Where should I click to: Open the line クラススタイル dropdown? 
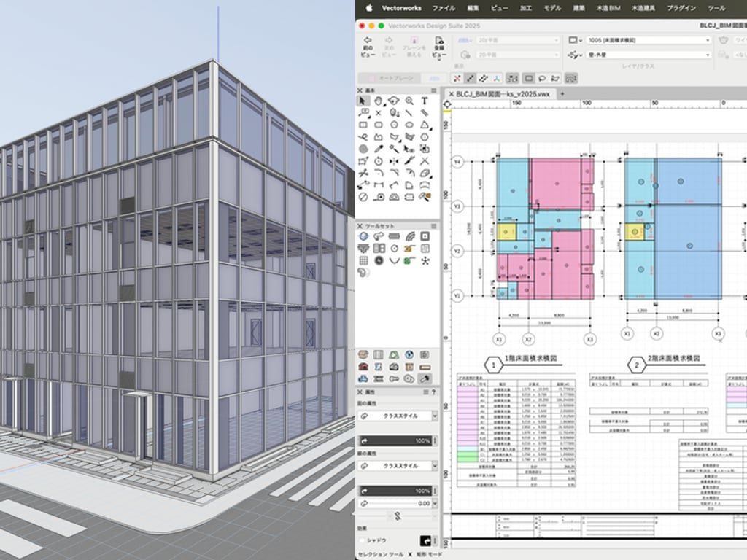tap(398, 466)
